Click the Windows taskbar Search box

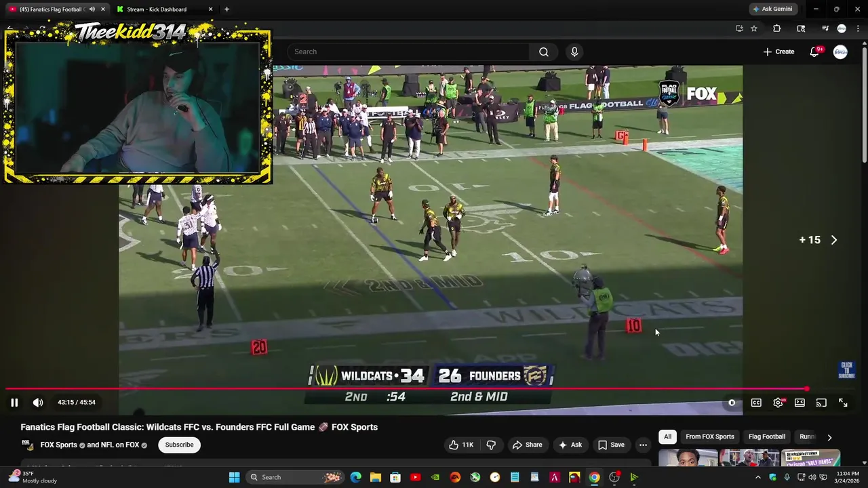[295, 477]
